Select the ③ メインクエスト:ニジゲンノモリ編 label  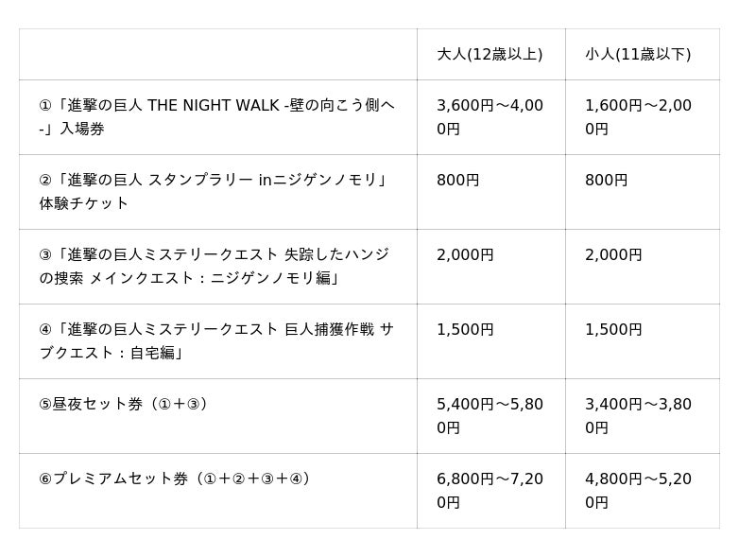(x=214, y=266)
